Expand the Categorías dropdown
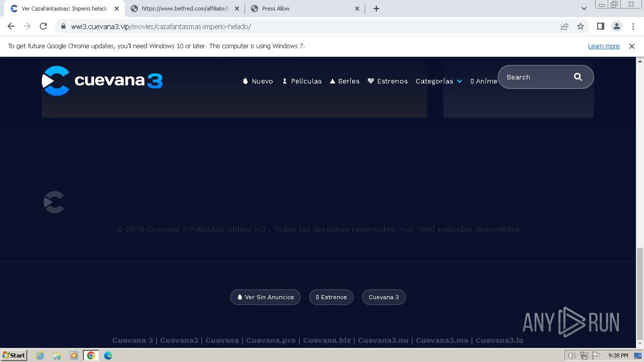Image resolution: width=644 pixels, height=362 pixels. point(439,81)
